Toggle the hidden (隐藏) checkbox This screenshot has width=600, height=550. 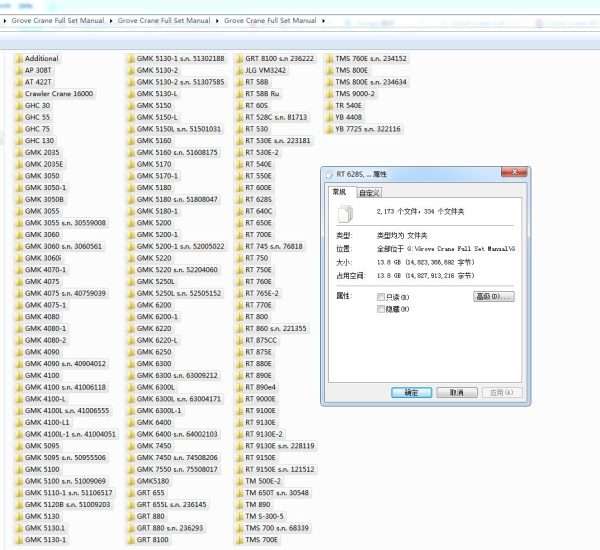381,309
